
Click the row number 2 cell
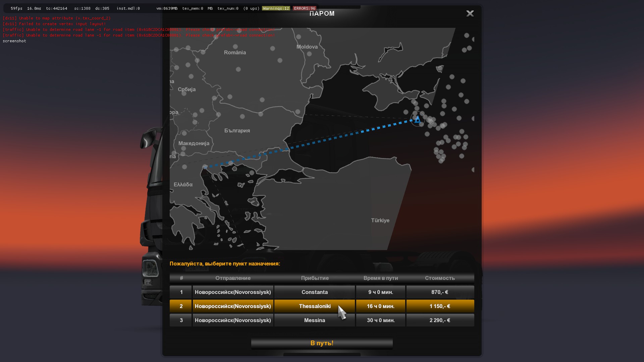(181, 306)
